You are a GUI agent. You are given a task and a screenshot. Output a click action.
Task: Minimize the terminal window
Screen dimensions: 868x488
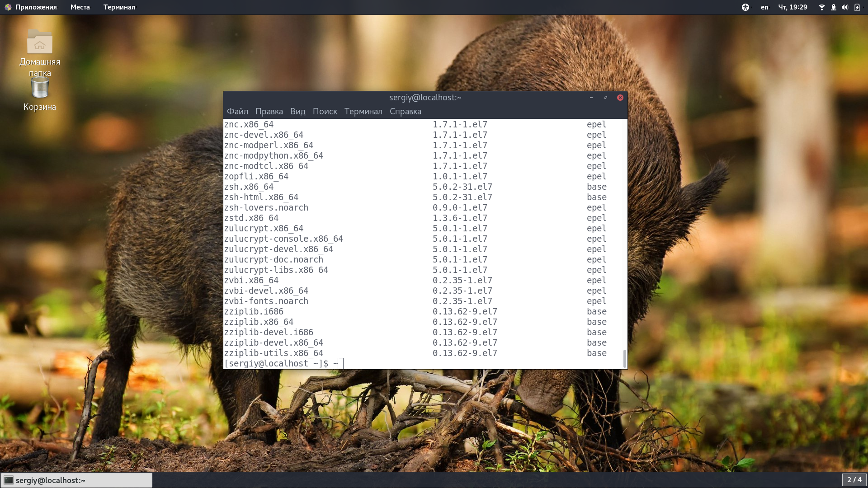pos(591,98)
